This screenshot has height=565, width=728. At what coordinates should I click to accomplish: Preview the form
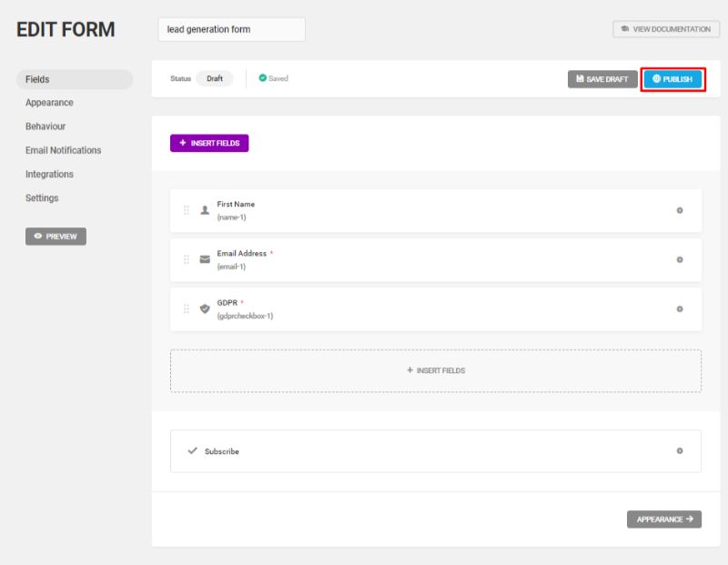[56, 237]
